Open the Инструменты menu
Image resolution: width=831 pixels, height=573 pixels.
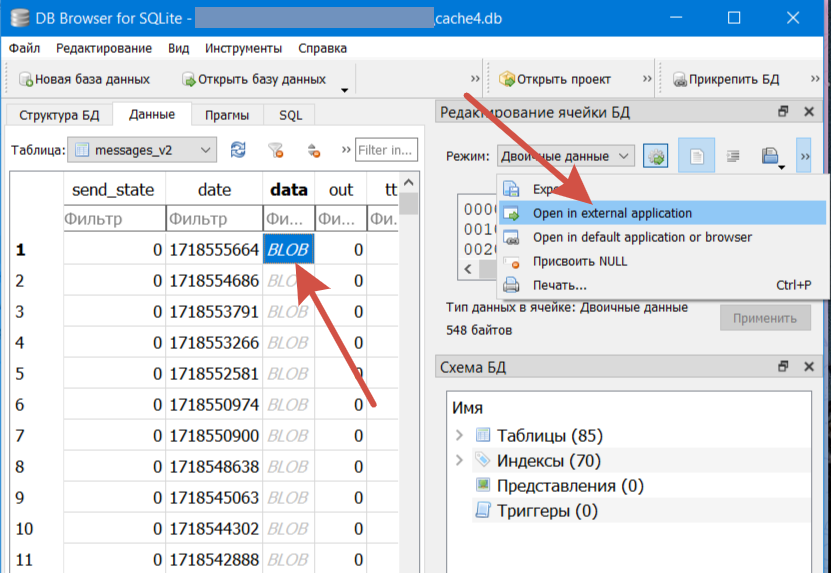coord(243,48)
